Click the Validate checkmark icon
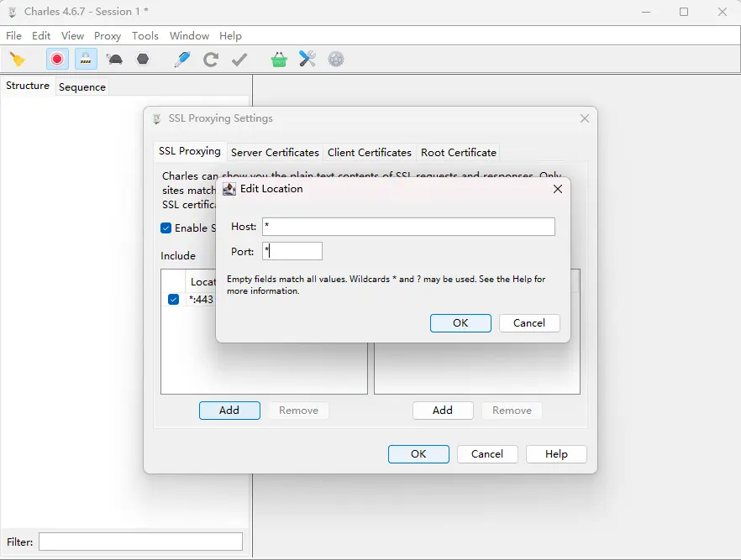Image resolution: width=741 pixels, height=560 pixels. point(239,60)
